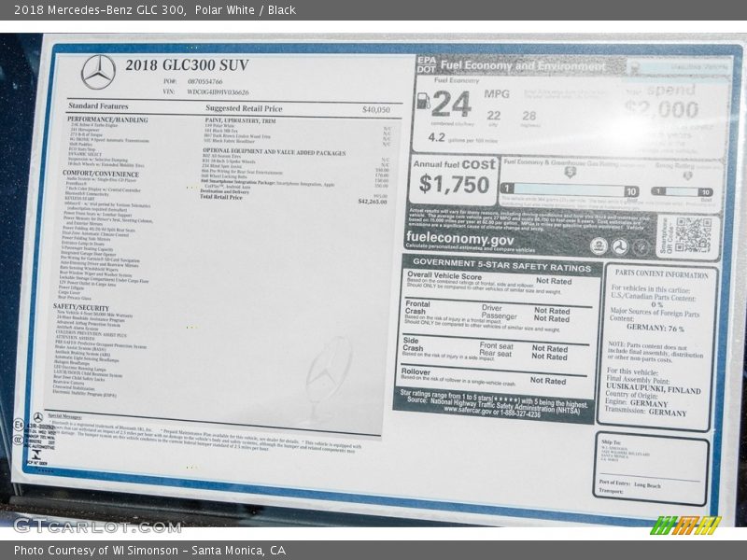747x560 pixels.
Task: Click the "Fuel Economy and Environment" banner
Action: [x=523, y=65]
